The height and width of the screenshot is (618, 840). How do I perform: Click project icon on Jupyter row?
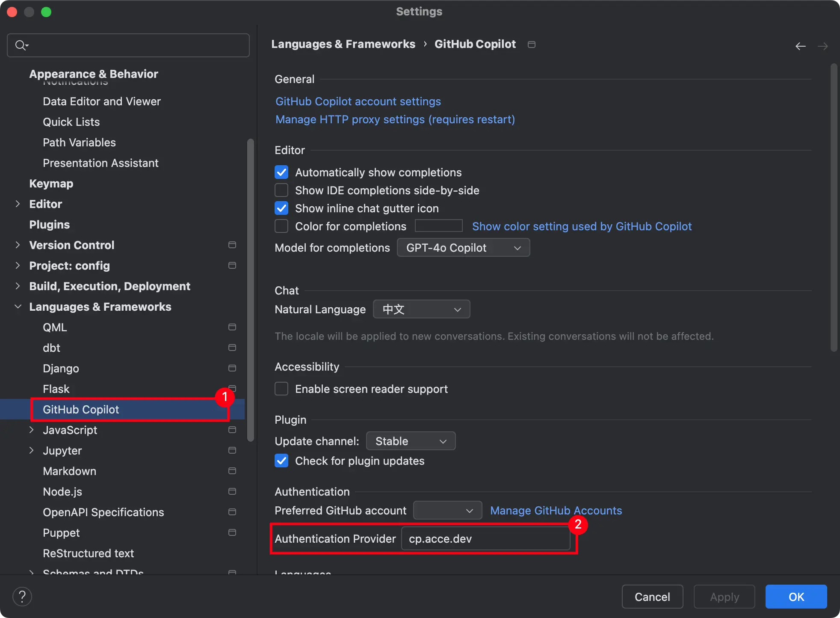[232, 450]
